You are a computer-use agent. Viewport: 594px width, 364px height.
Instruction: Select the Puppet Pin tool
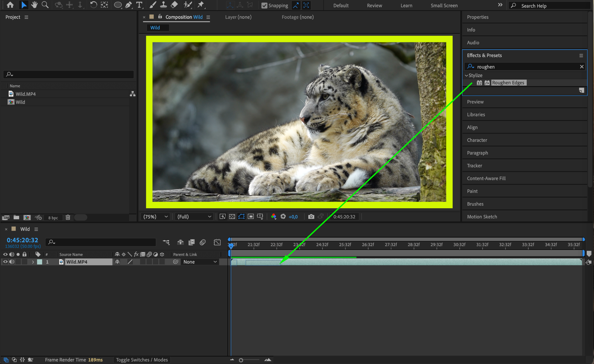(x=200, y=5)
